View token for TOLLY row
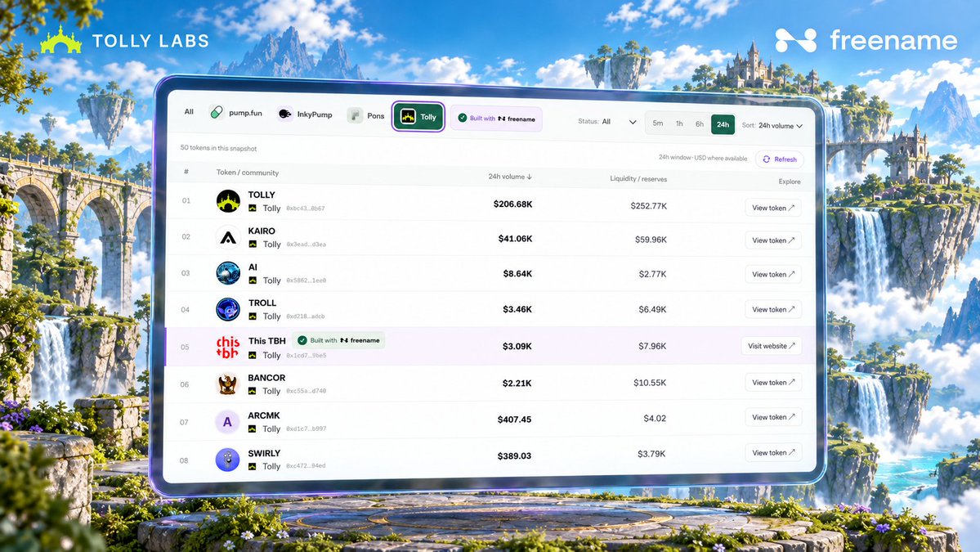980x552 pixels. [773, 208]
